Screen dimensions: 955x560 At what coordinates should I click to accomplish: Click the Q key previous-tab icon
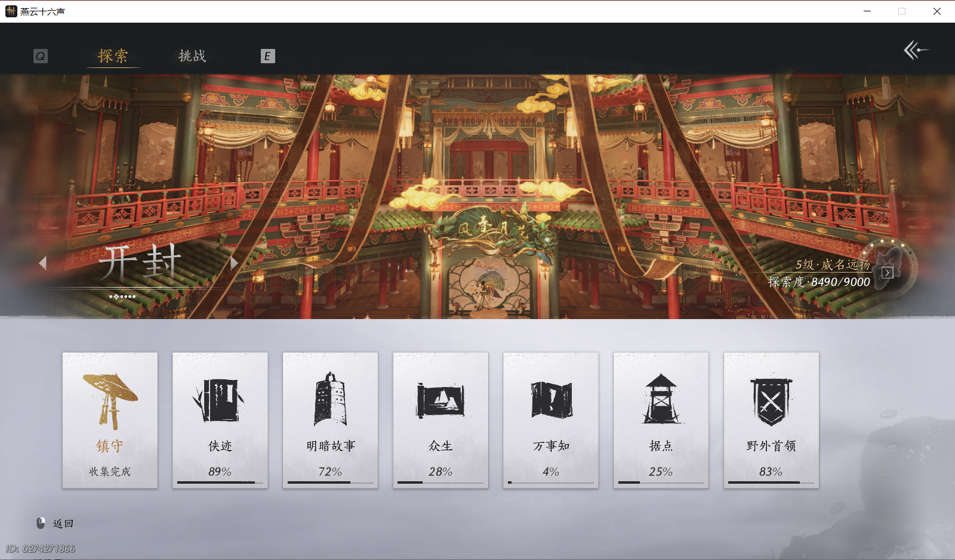coord(41,56)
